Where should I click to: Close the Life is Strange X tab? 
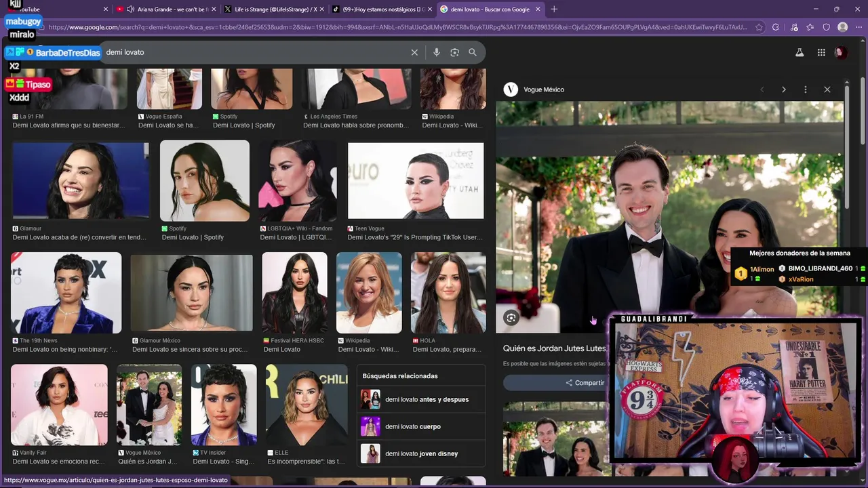[321, 9]
